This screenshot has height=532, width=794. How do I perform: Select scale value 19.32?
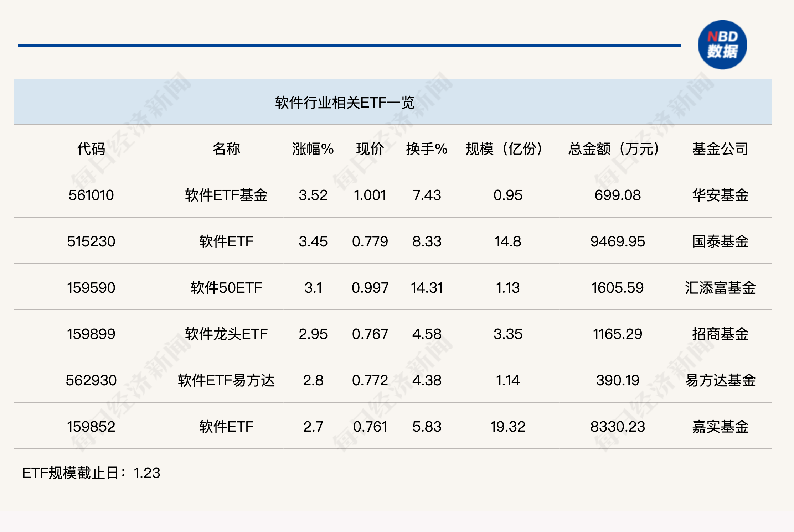pyautogui.click(x=508, y=427)
